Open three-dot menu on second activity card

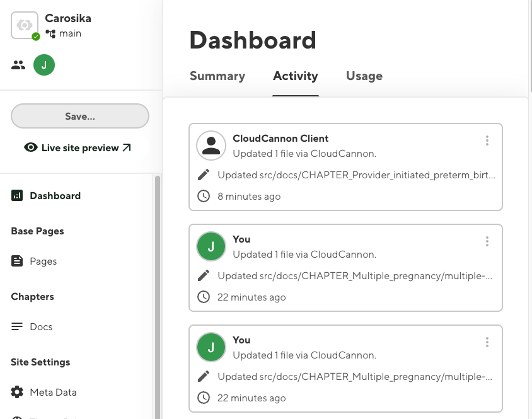(487, 241)
